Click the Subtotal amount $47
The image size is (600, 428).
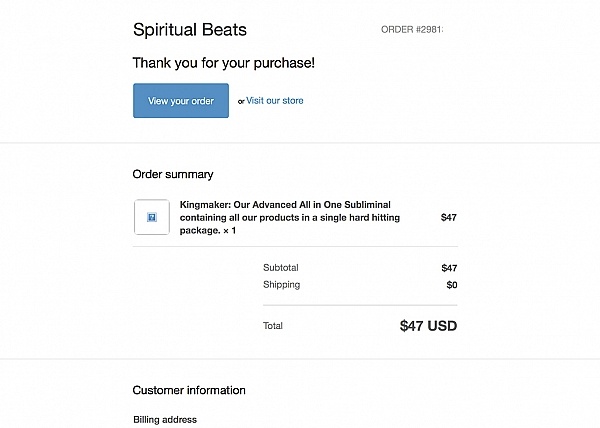click(x=449, y=268)
